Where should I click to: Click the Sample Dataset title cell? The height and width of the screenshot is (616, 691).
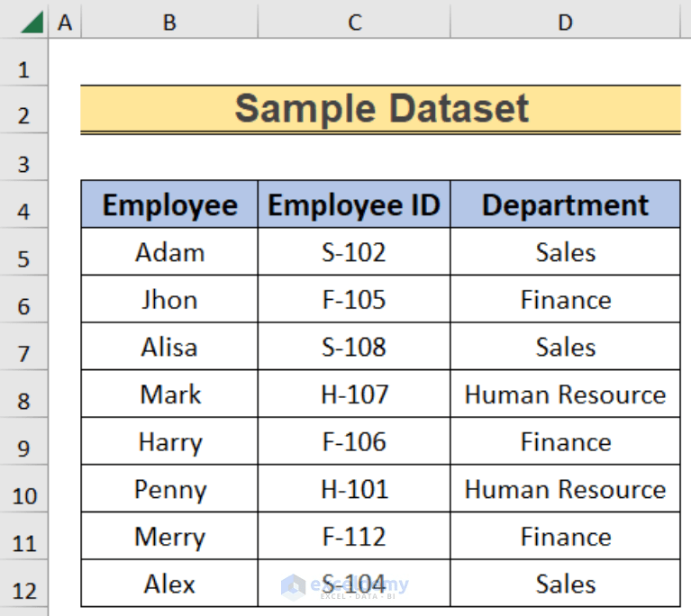click(x=381, y=109)
